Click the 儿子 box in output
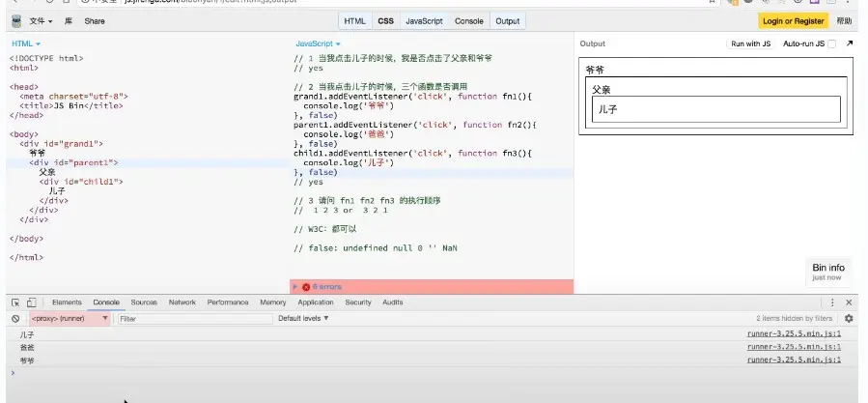 [x=715, y=109]
